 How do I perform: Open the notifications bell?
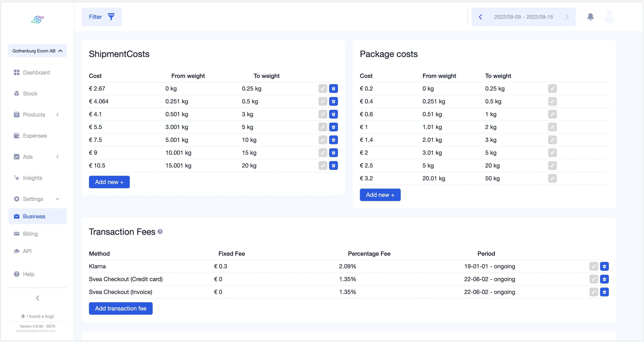[590, 17]
